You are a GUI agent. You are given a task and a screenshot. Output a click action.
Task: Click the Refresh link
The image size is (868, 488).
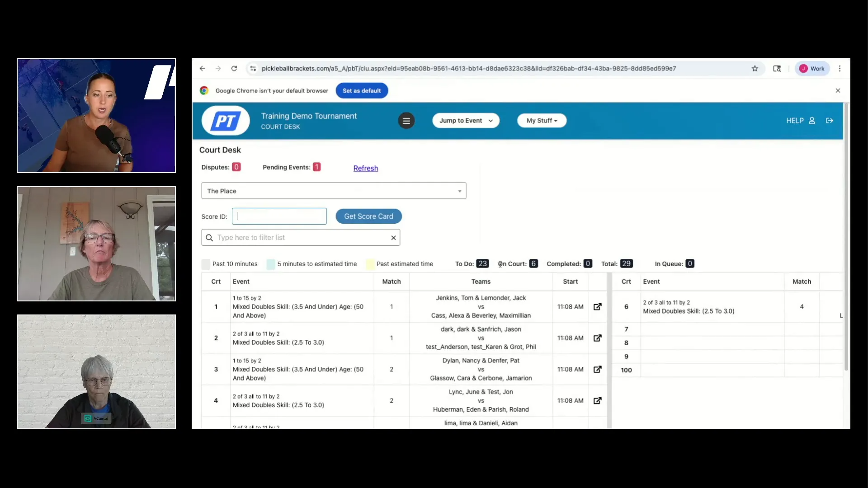365,168
